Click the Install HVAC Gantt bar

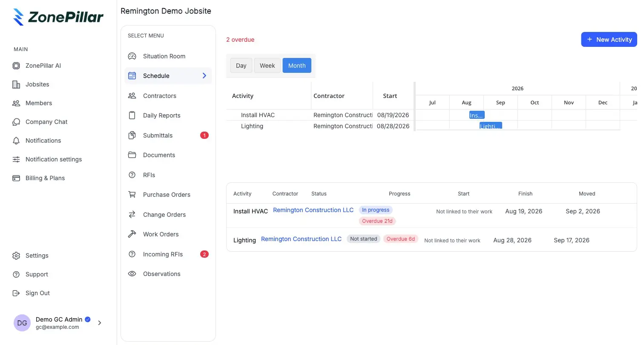click(477, 115)
